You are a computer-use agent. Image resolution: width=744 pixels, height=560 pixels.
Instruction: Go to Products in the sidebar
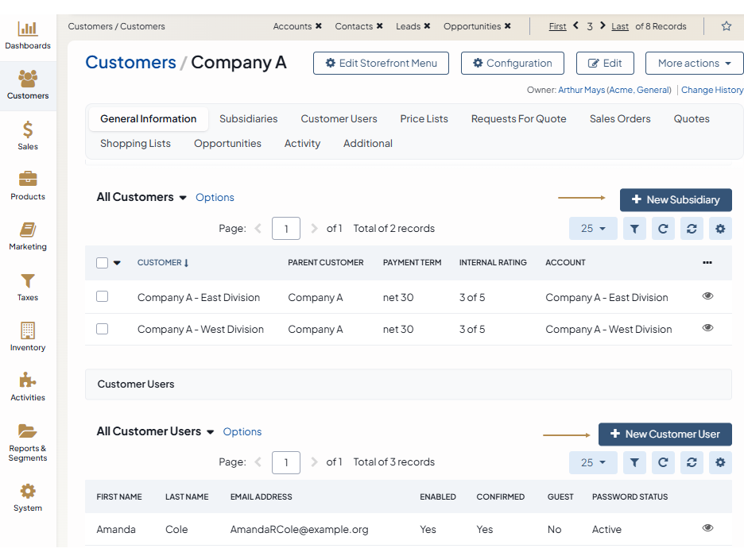point(28,186)
